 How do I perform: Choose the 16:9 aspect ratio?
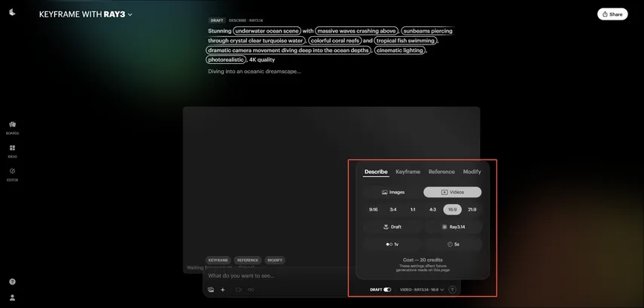(x=452, y=209)
